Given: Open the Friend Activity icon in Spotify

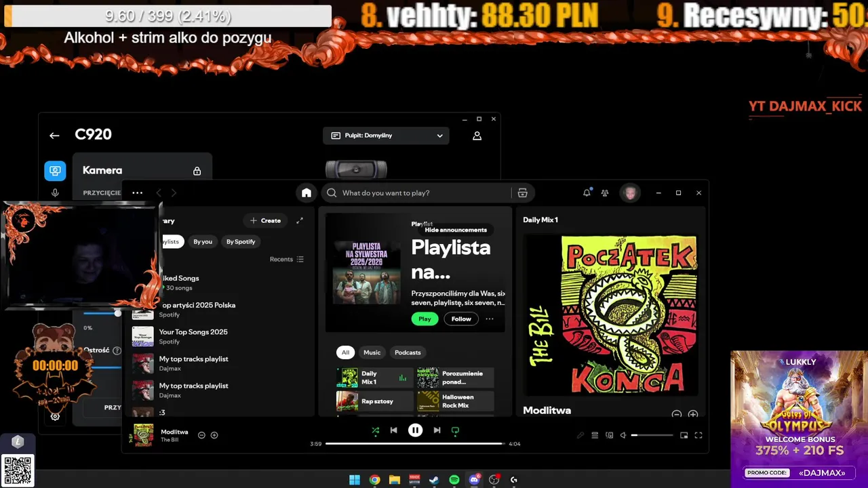Looking at the screenshot, I should 605,193.
